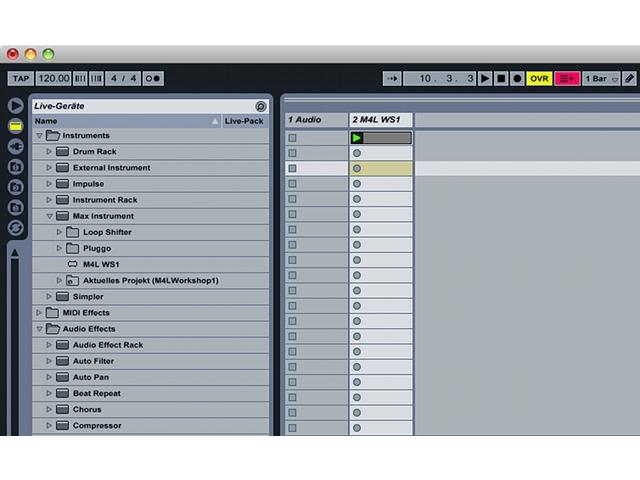
Task: Click second slot record button in M4L WS1
Action: click(x=357, y=153)
